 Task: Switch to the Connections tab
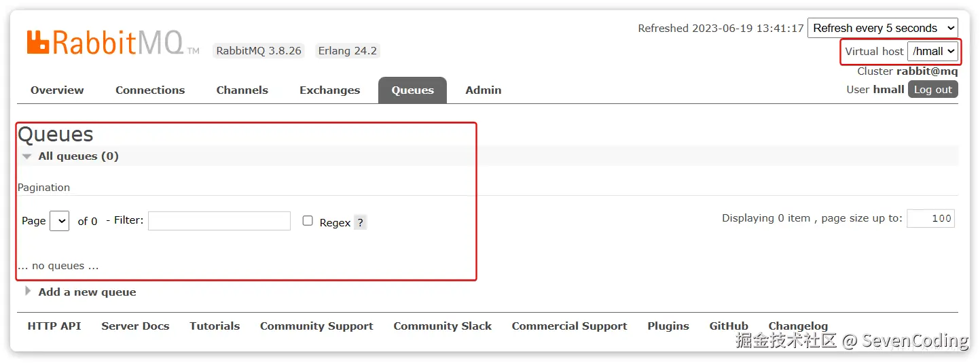click(150, 90)
